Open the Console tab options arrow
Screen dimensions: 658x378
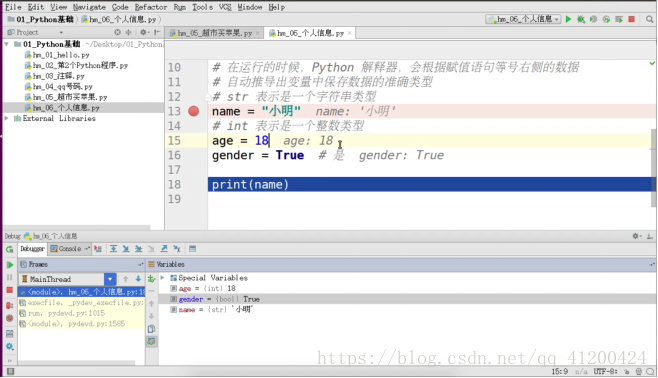[x=87, y=249]
